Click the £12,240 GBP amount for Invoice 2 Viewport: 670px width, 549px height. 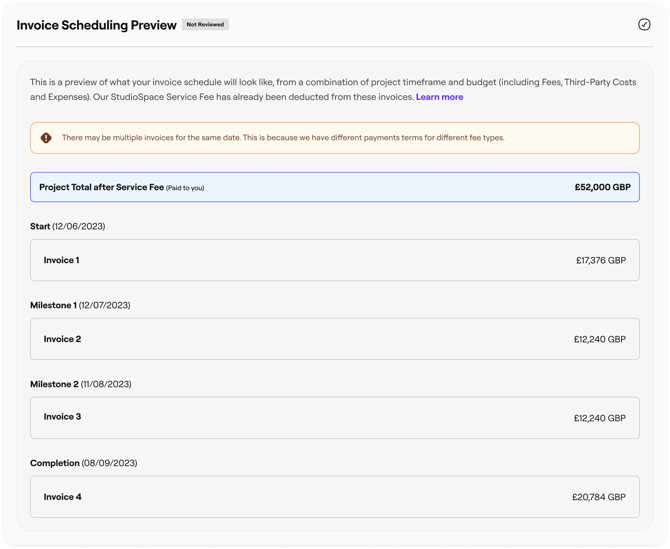(599, 339)
